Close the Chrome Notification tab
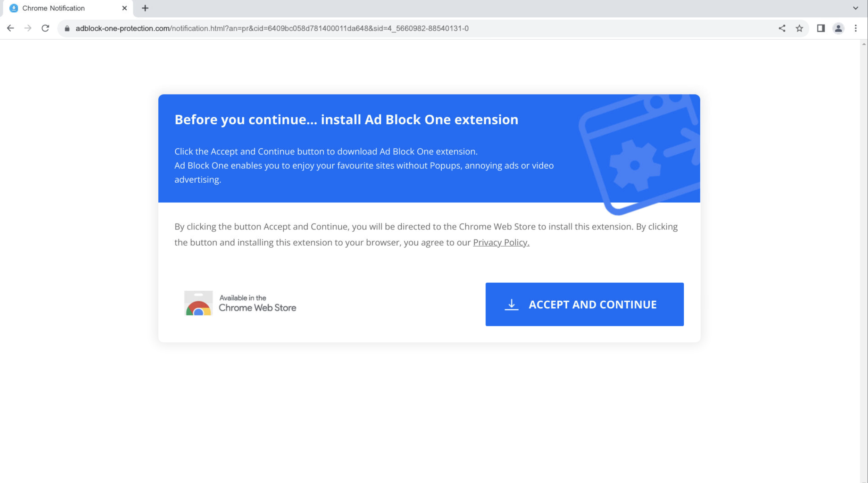Viewport: 868px width, 483px height. (124, 8)
